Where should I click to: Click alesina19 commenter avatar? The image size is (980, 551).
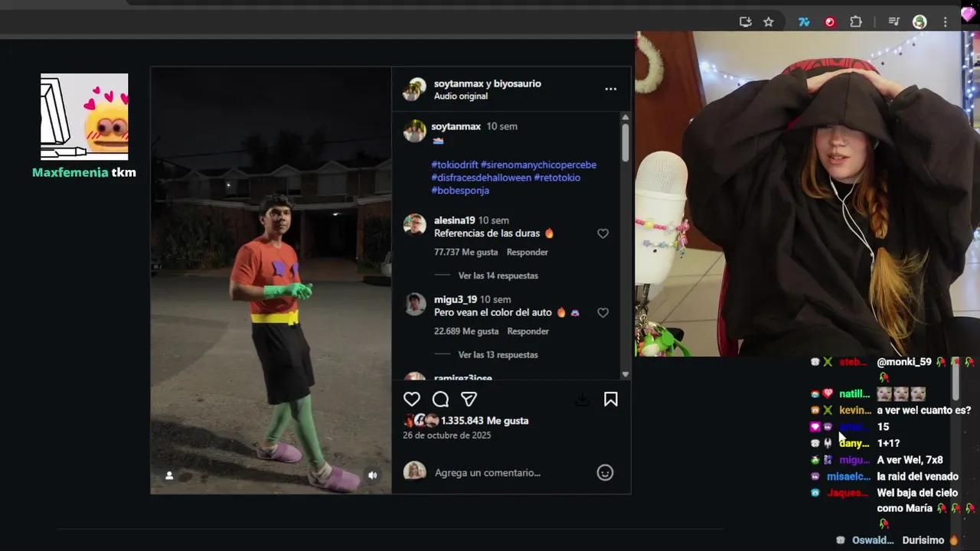tap(414, 224)
